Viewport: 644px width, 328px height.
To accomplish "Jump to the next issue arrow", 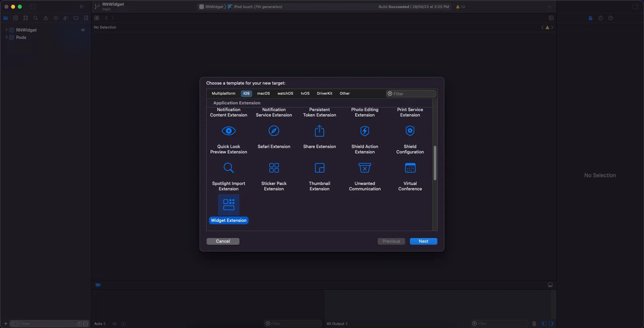I will pos(552,28).
